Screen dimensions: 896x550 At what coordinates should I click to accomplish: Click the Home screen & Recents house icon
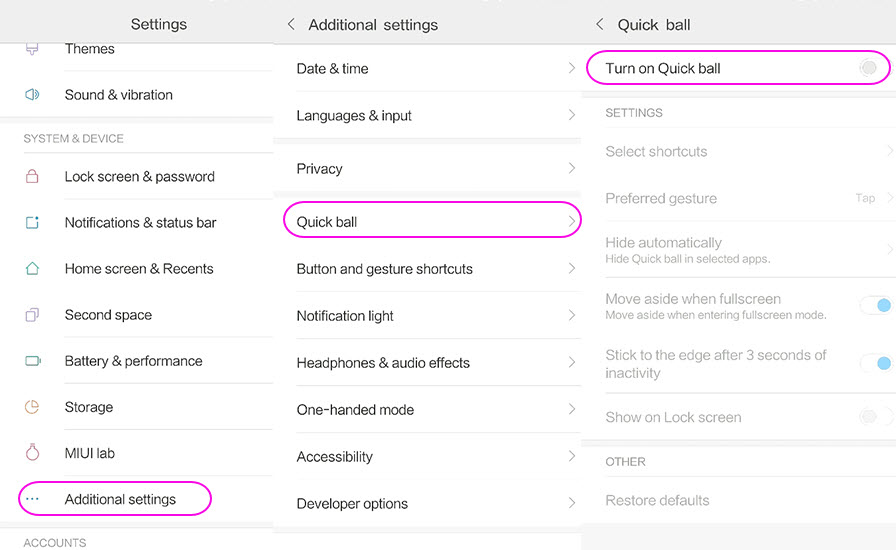pyautogui.click(x=32, y=269)
